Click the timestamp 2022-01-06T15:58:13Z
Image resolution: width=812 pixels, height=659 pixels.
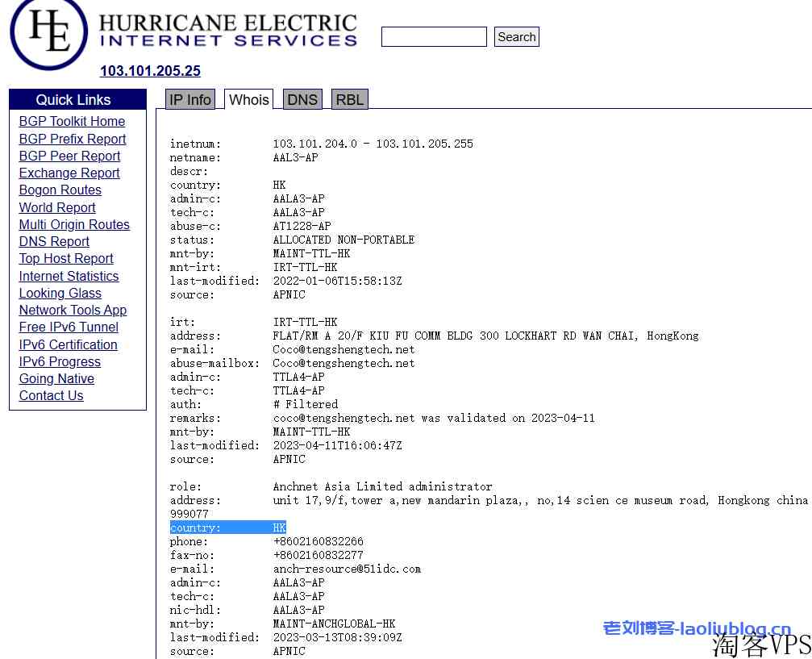point(337,281)
